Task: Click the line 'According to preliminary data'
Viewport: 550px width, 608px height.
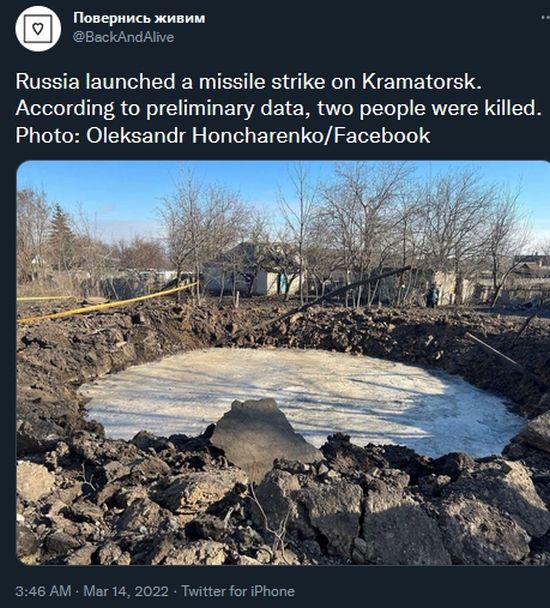Action: tap(164, 109)
